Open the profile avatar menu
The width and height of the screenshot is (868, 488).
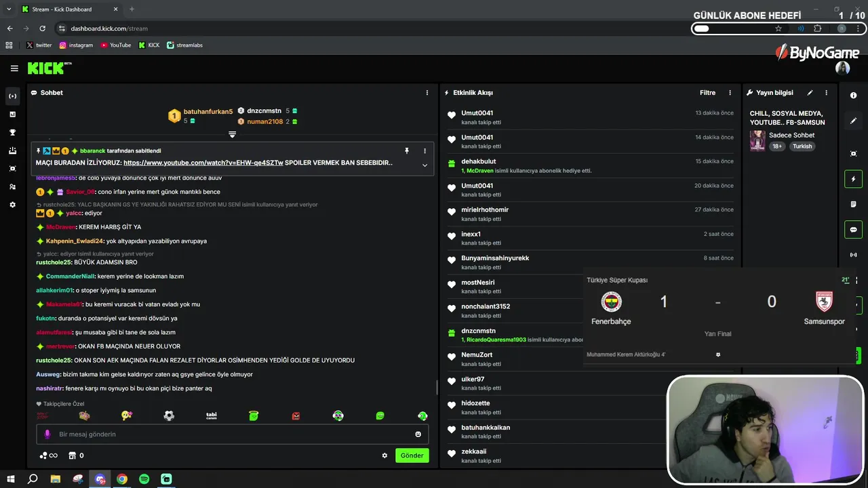842,68
